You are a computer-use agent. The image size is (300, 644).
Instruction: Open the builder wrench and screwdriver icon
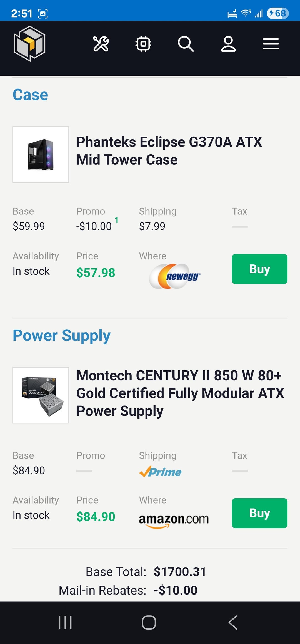[x=101, y=44]
